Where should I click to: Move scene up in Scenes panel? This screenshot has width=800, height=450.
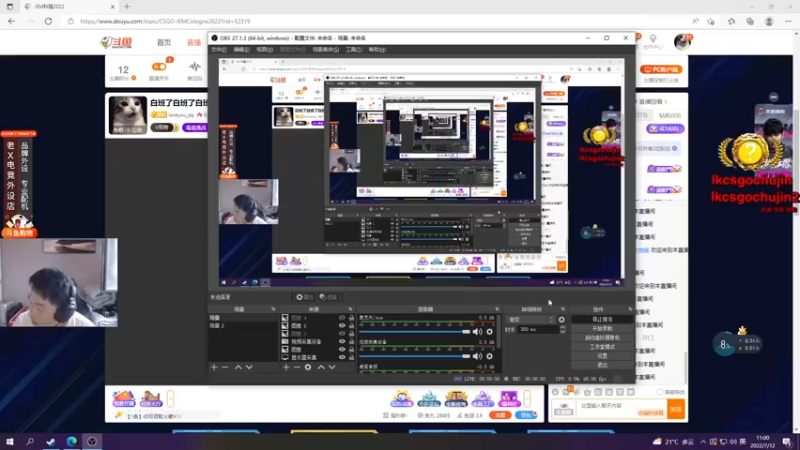pos(238,367)
